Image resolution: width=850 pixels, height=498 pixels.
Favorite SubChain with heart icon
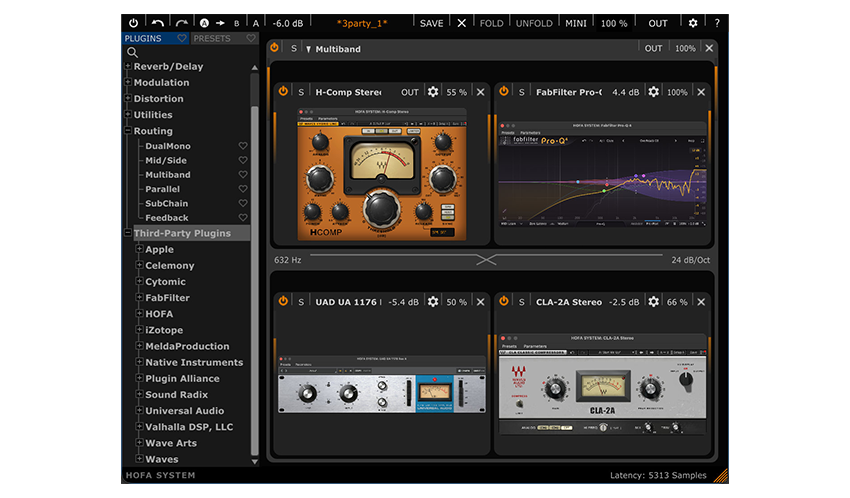coord(243,203)
